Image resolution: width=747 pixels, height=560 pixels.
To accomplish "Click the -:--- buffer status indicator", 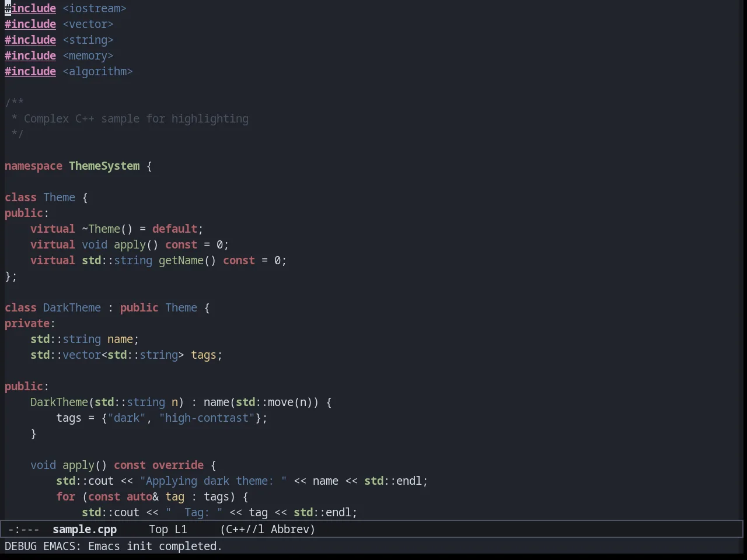I will (24, 530).
